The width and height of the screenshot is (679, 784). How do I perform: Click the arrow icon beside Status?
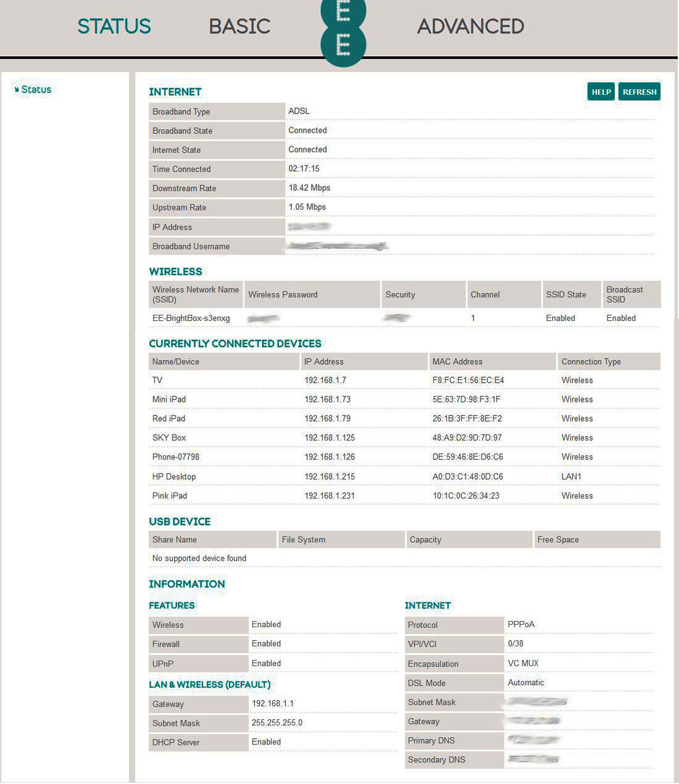pos(17,90)
